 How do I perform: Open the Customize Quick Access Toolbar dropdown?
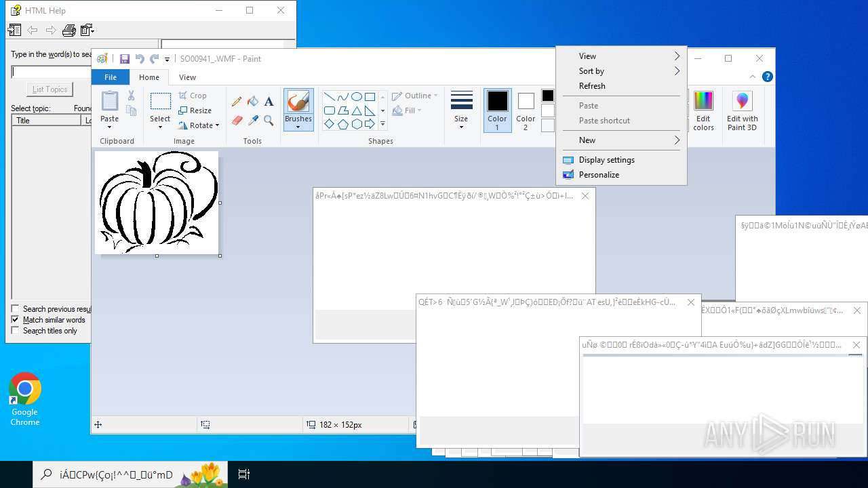coord(167,60)
